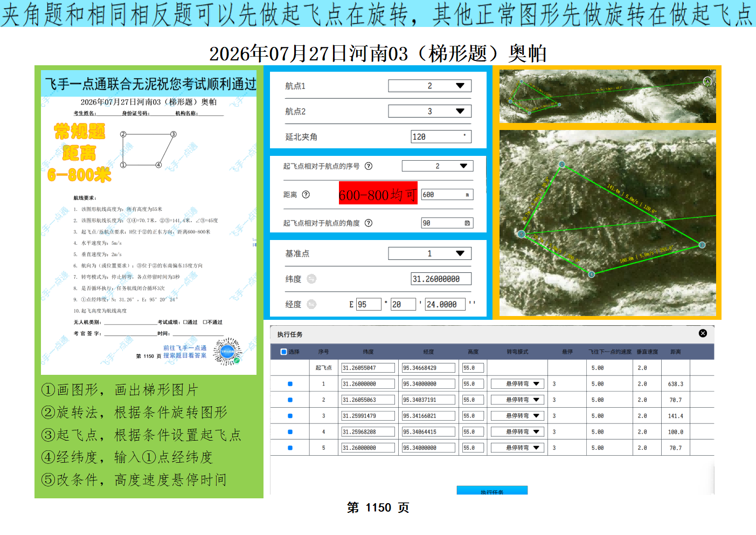Click the 距离 column header in the table
The image size is (756, 535).
pyautogui.click(x=676, y=352)
